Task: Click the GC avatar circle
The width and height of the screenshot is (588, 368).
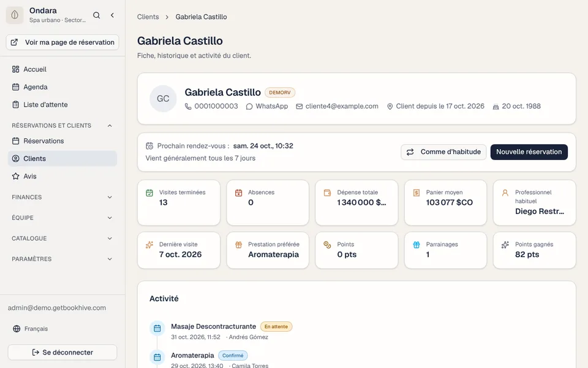Action: [x=163, y=98]
